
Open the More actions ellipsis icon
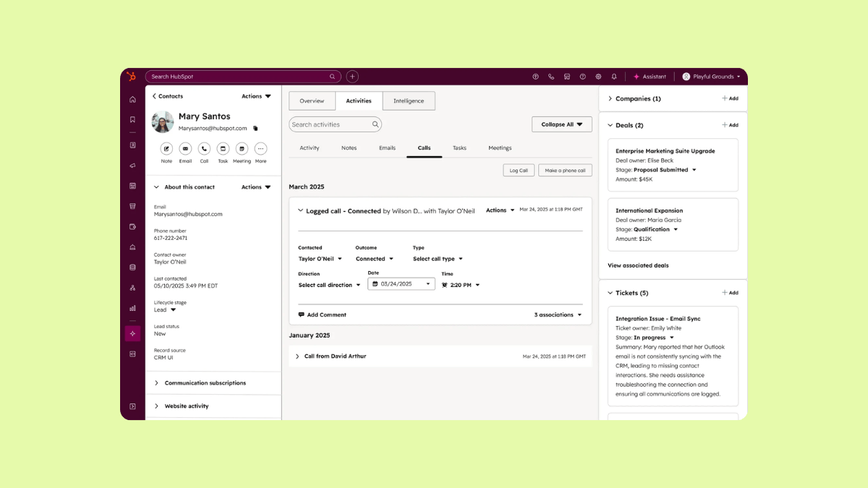(260, 148)
